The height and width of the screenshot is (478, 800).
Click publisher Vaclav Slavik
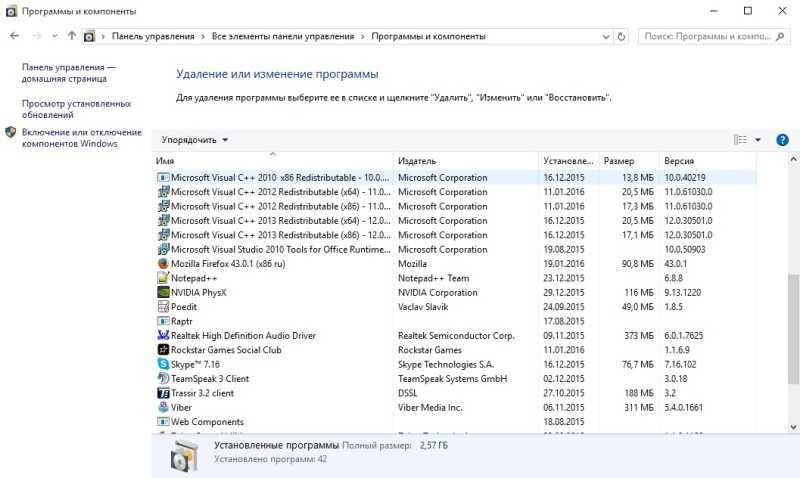(x=423, y=307)
